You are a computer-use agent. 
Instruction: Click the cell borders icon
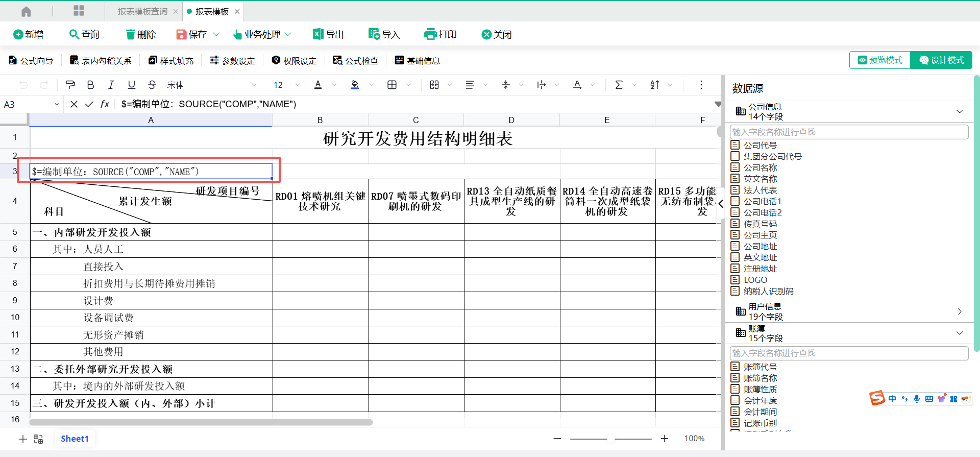[x=392, y=85]
